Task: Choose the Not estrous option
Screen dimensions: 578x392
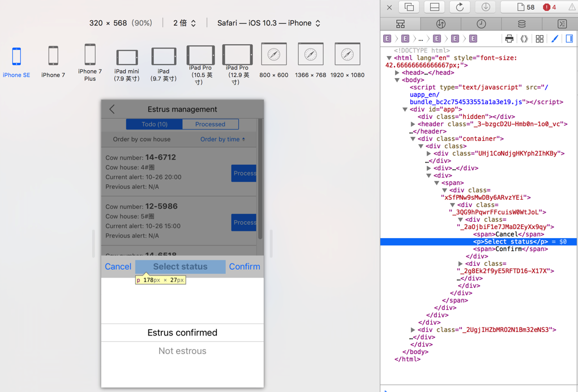Action: [182, 351]
